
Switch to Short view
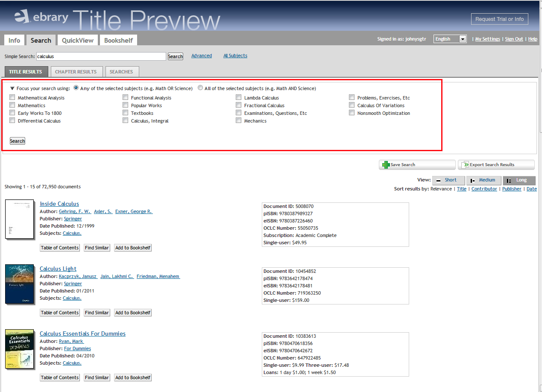coord(448,180)
